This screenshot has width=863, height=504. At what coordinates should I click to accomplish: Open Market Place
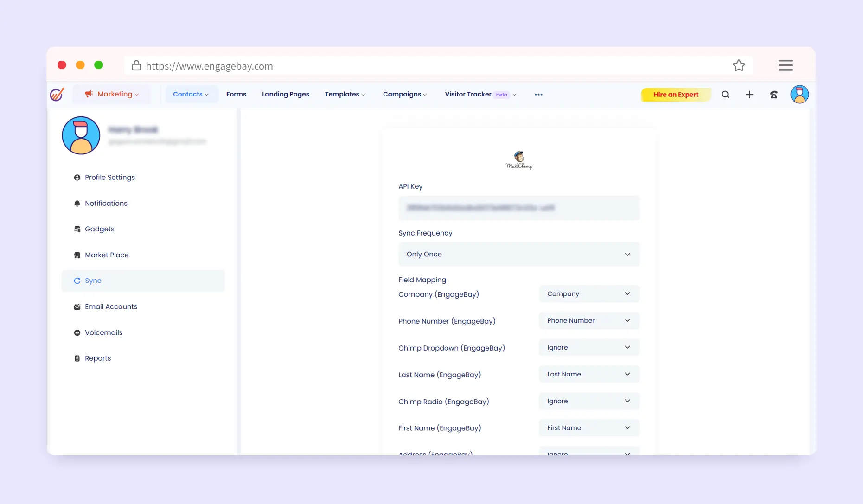point(107,255)
